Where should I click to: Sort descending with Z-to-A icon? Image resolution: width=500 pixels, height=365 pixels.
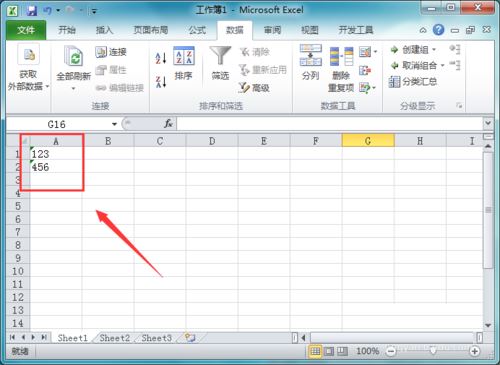tap(161, 82)
